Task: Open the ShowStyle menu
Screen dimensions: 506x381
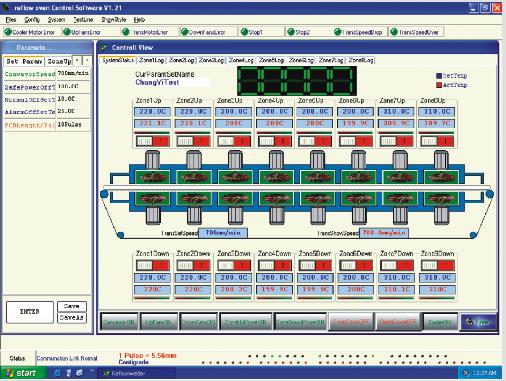Action: [x=114, y=20]
